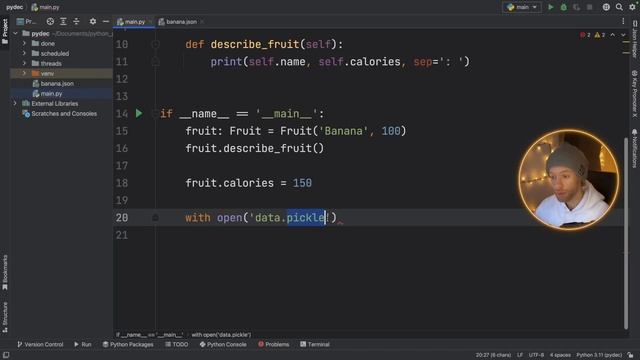Open Key Promoter X side panel
Screen dimensions: 640x360
[x=634, y=94]
